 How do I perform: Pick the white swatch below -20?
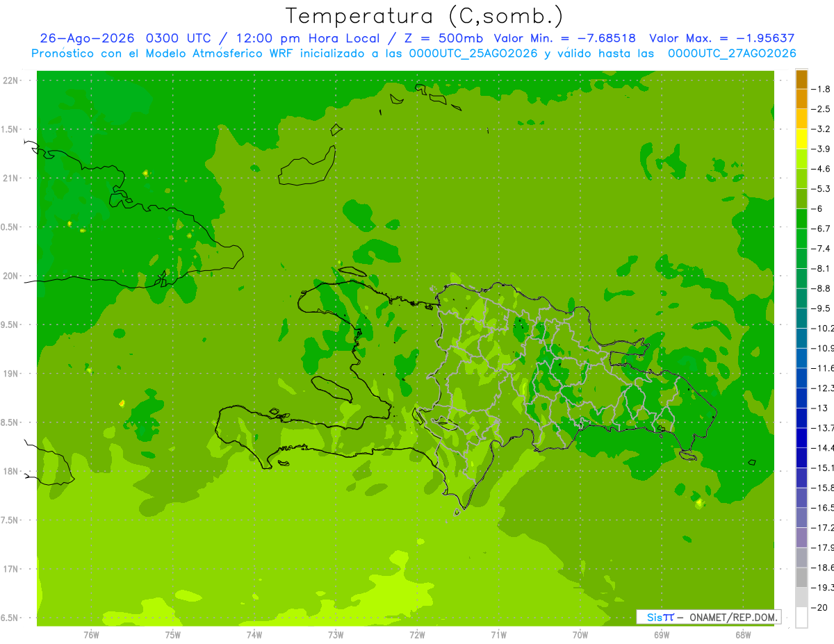pyautogui.click(x=801, y=618)
